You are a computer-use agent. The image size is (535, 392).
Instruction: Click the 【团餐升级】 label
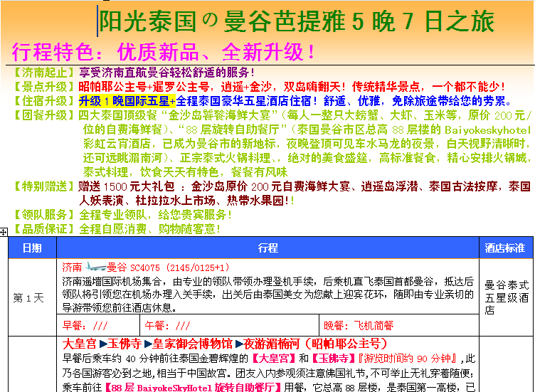pos(44,115)
